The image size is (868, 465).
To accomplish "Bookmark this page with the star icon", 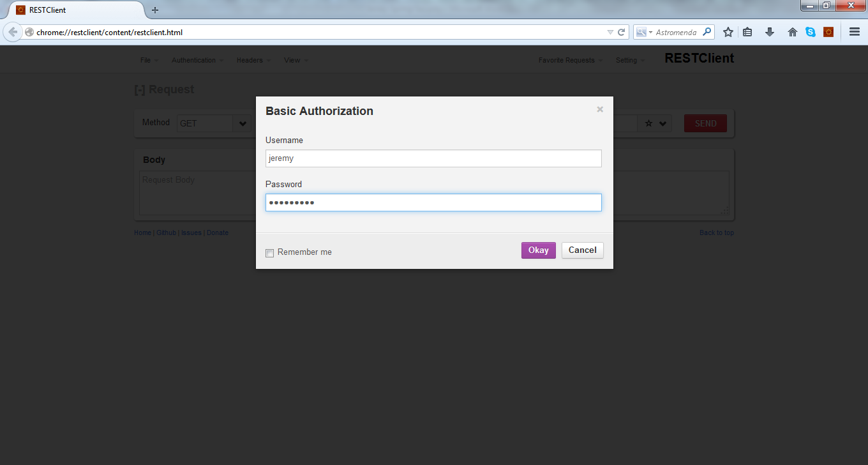I will 728,32.
